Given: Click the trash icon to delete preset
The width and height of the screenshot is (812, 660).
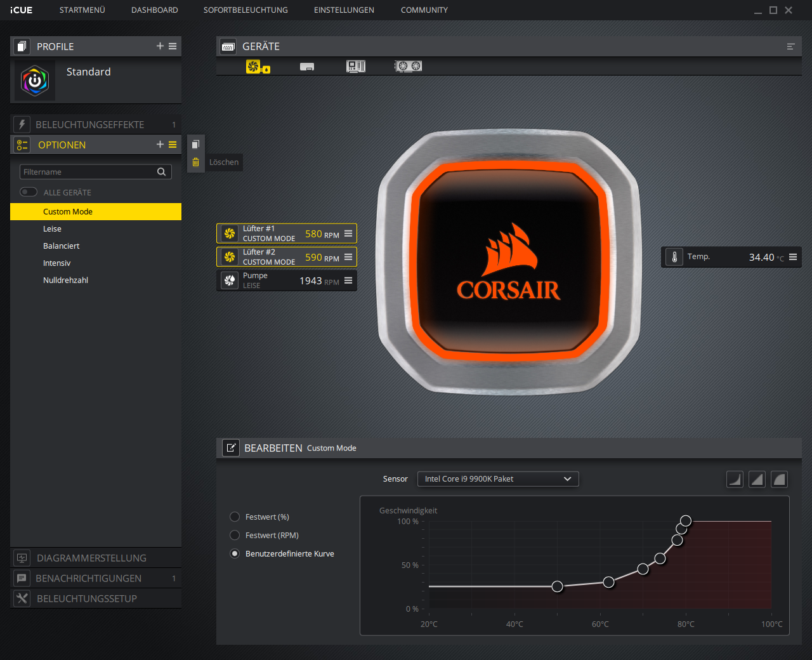Looking at the screenshot, I should [195, 162].
